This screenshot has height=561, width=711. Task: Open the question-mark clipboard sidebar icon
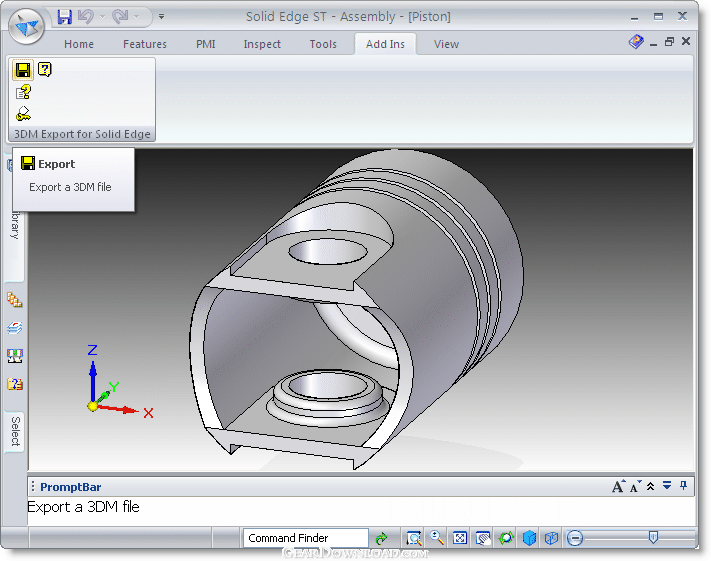pos(15,385)
